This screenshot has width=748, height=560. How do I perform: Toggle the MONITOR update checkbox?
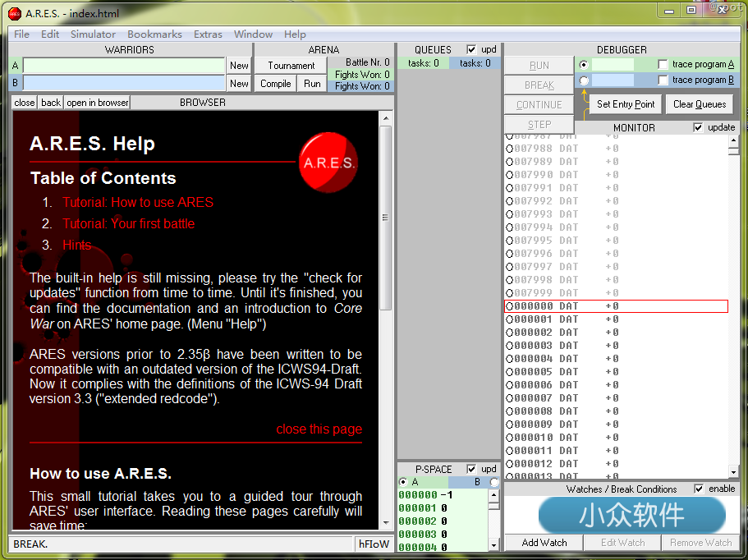click(698, 127)
